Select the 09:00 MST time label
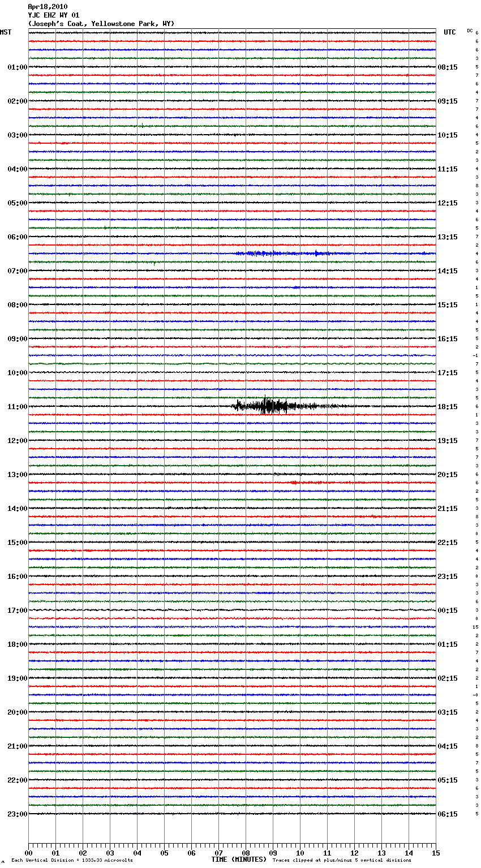 coord(17,339)
